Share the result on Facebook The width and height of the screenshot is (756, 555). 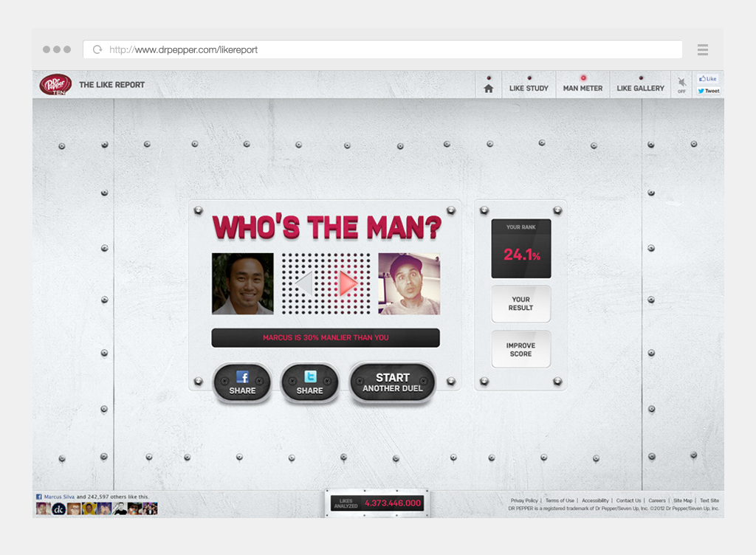(x=242, y=384)
